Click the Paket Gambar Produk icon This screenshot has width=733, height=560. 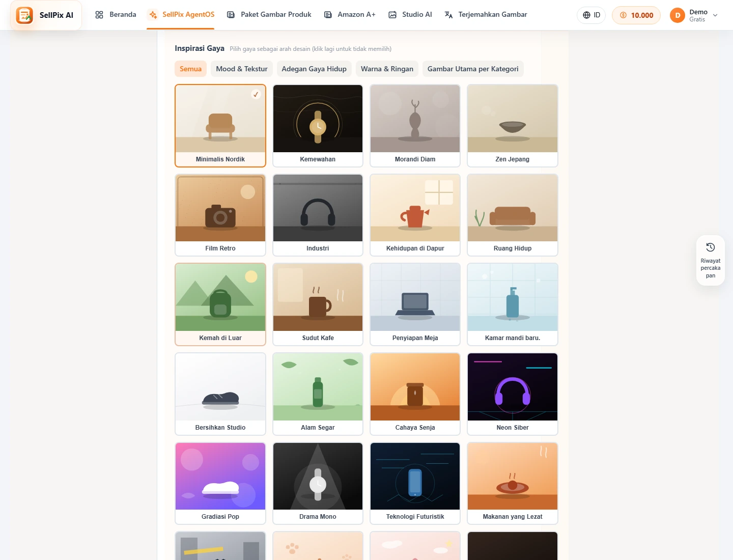point(231,15)
